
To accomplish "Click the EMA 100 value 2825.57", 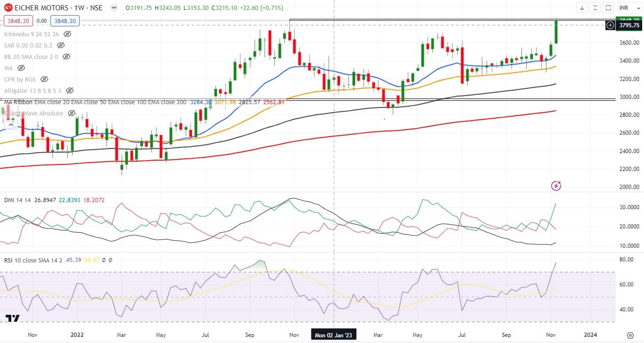I will click(x=249, y=102).
